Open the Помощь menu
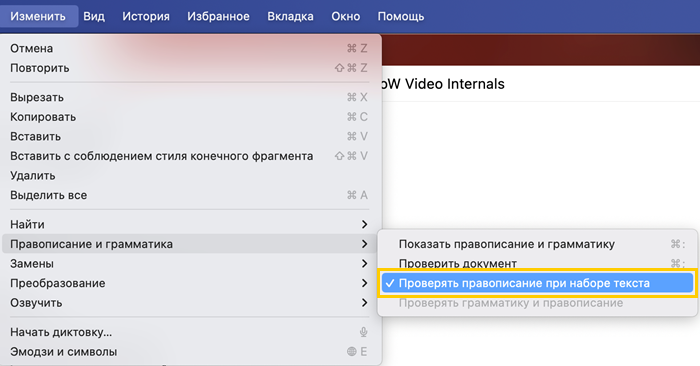 click(x=400, y=17)
